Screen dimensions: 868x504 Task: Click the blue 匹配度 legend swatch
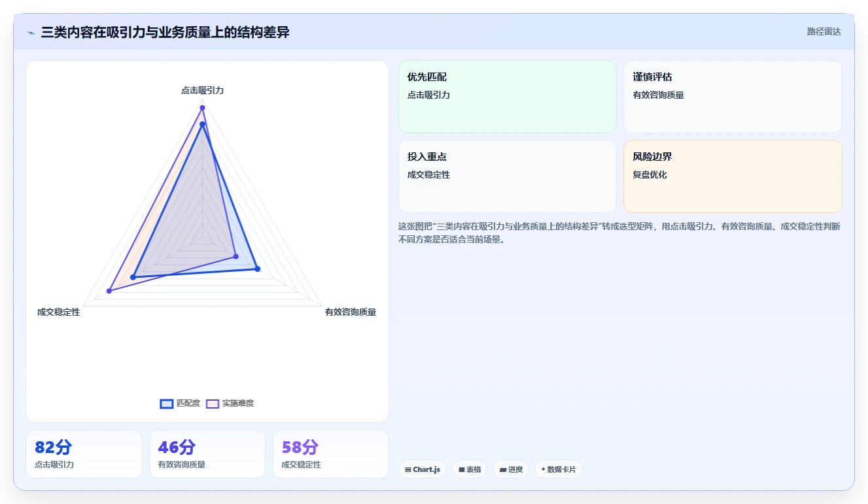coord(167,403)
